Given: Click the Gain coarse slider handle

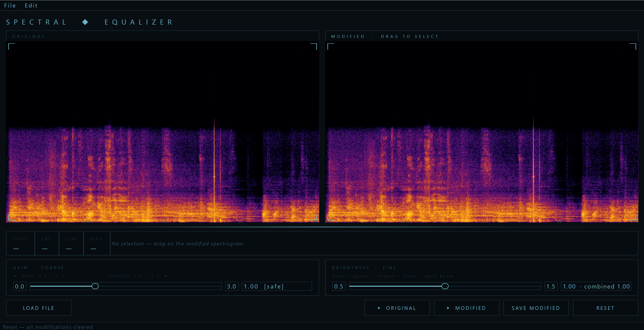Looking at the screenshot, I should click(x=95, y=286).
